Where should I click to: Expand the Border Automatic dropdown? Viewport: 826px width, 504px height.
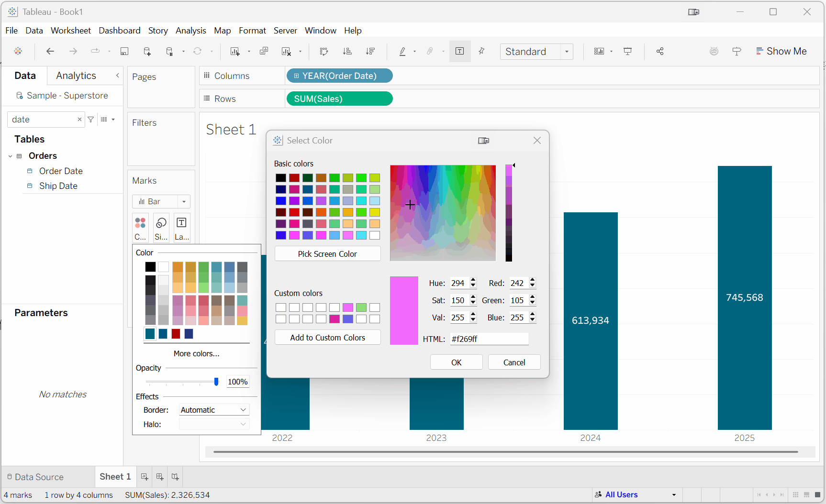(214, 410)
